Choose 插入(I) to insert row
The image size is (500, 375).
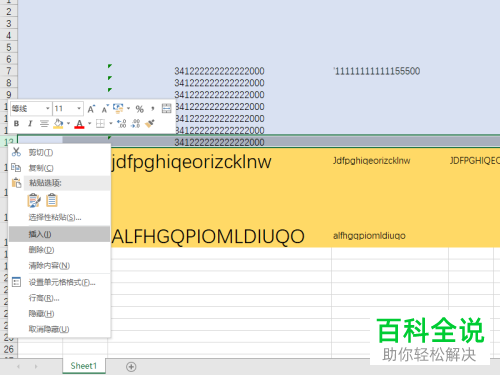(59, 234)
